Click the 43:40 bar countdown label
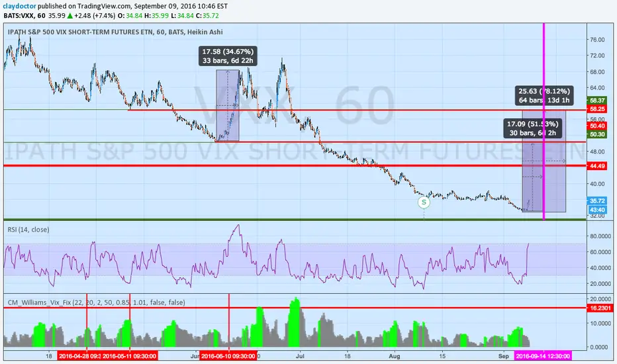 coord(597,210)
